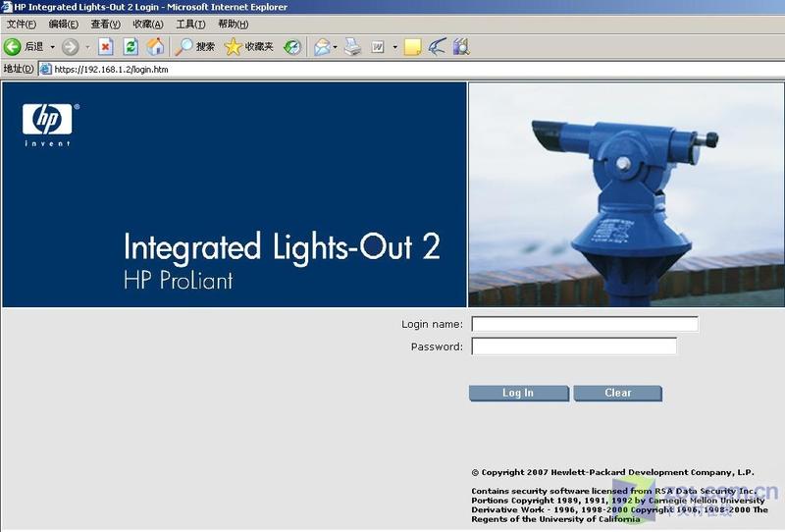Click the 'Integrated Lights-Out 2' heading text
The height and width of the screenshot is (532, 785).
[x=282, y=246]
